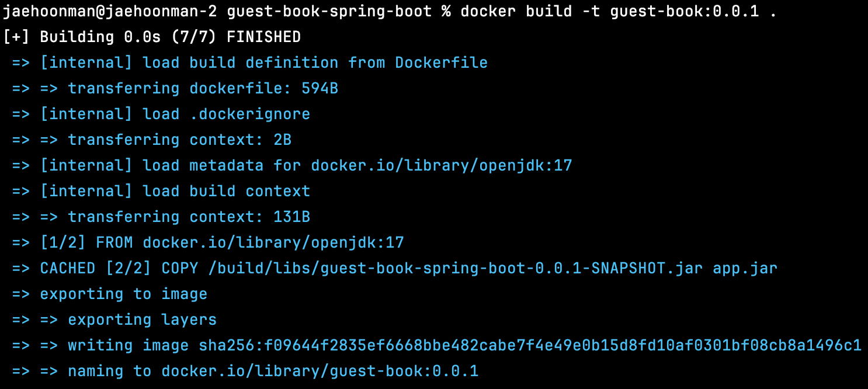Viewport: 868px width, 389px height.
Task: Click the 'exporting layers' line
Action: [x=114, y=319]
